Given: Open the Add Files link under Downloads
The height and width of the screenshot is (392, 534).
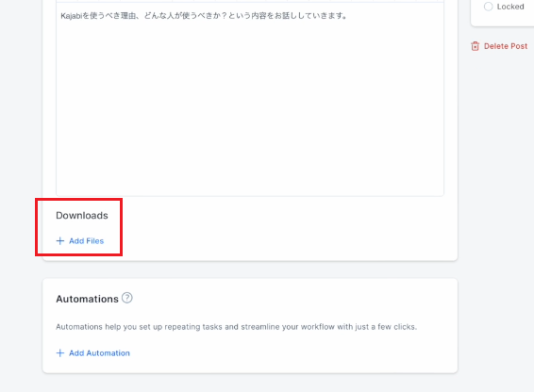Looking at the screenshot, I should point(86,241).
